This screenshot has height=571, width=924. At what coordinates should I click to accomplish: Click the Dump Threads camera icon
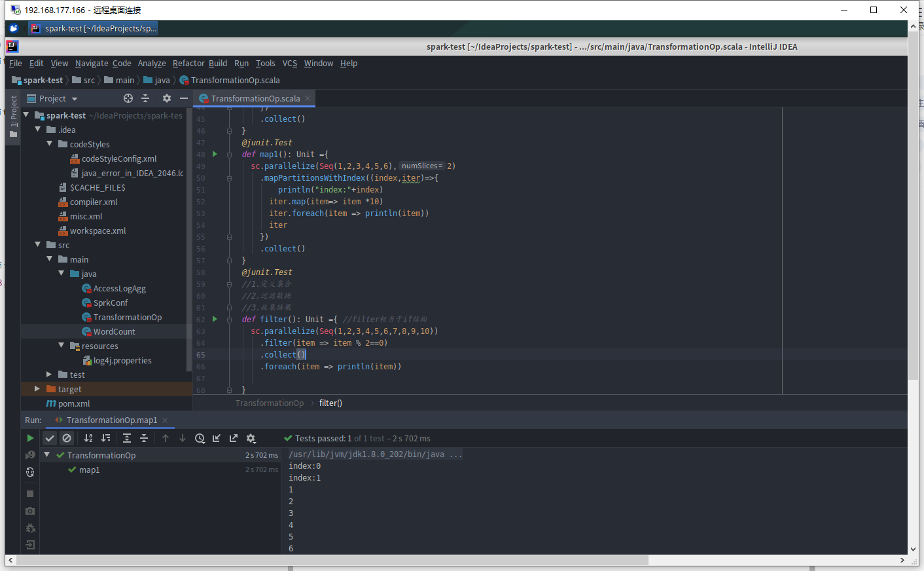point(30,511)
